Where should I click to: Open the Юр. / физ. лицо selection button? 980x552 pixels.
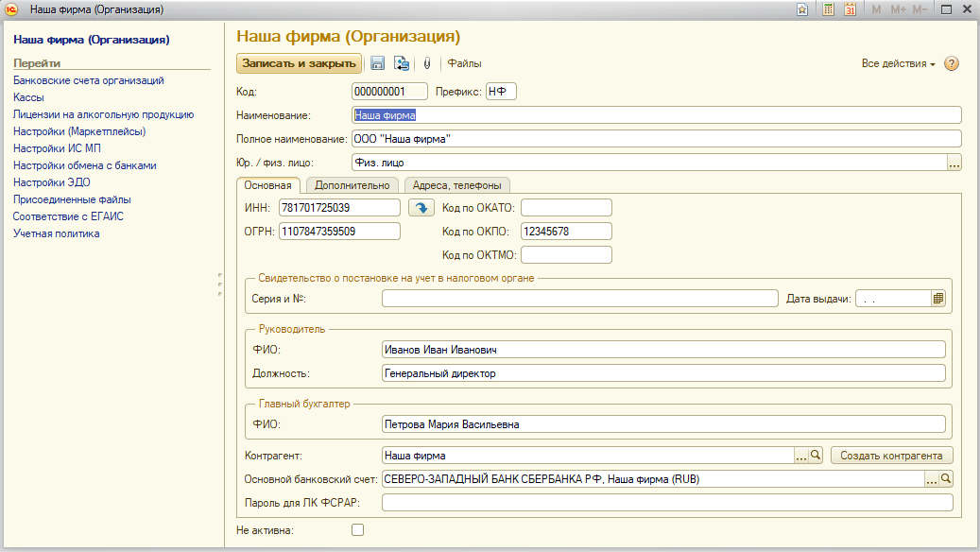(x=954, y=163)
